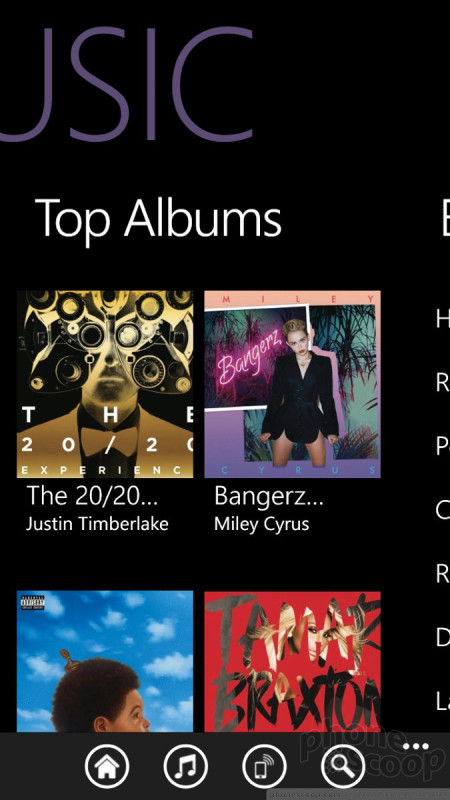Select Justin Timberlake artist name
The image size is (450, 800).
click(97, 524)
